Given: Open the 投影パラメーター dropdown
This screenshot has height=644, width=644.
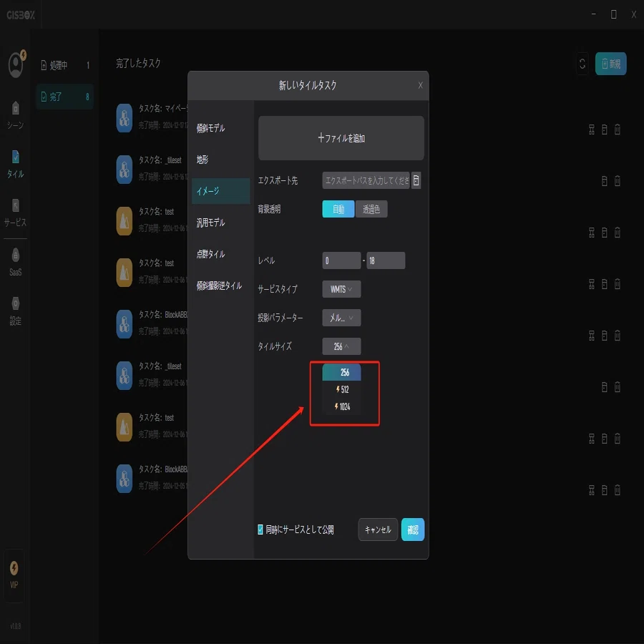Looking at the screenshot, I should pos(341,318).
